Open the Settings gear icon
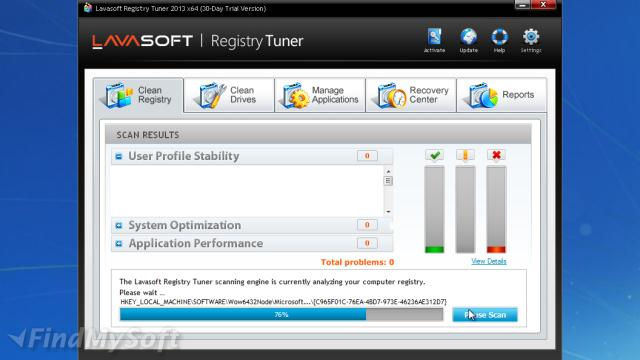This screenshot has width=640, height=360. point(531,40)
